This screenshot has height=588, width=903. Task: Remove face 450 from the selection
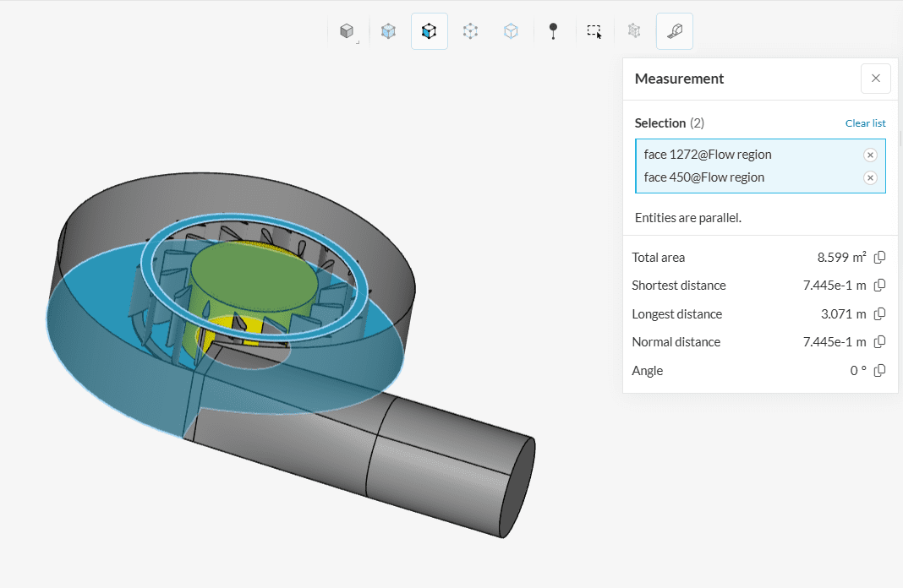870,177
